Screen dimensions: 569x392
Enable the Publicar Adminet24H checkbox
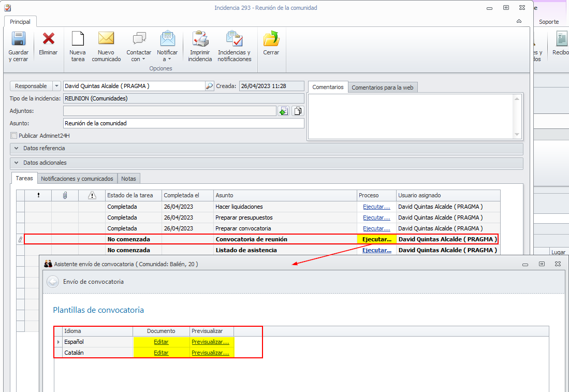tap(14, 136)
